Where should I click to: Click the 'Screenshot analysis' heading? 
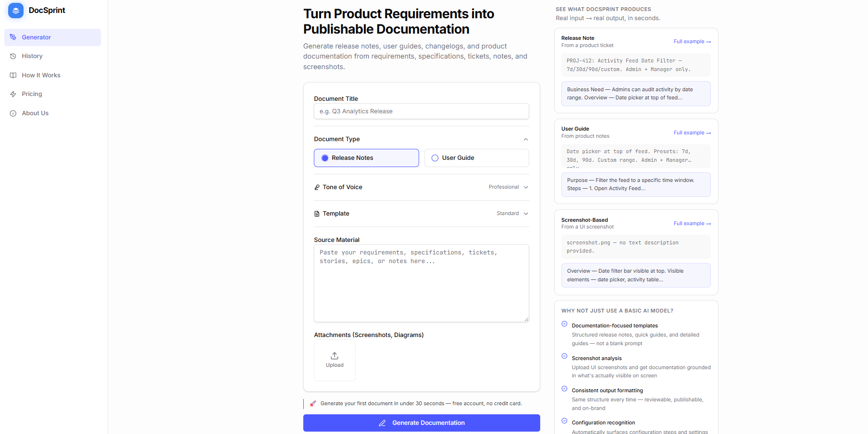click(597, 358)
